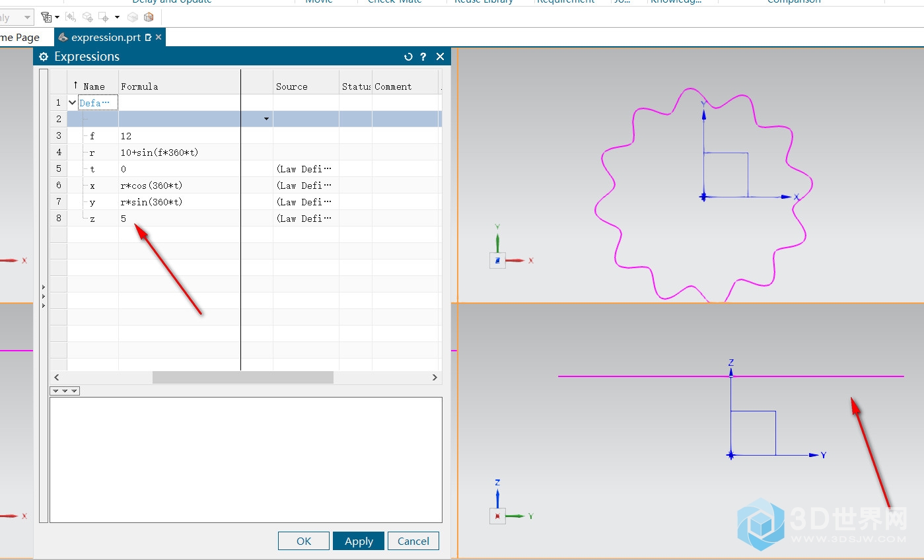Open the formula dropdown in row 2
Image resolution: width=924 pixels, height=560 pixels.
point(266,119)
